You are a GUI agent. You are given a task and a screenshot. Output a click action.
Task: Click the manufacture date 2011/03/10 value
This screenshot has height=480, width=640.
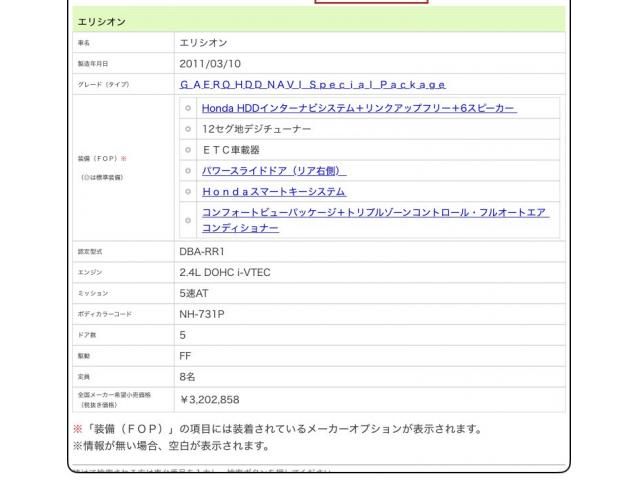coord(209,64)
